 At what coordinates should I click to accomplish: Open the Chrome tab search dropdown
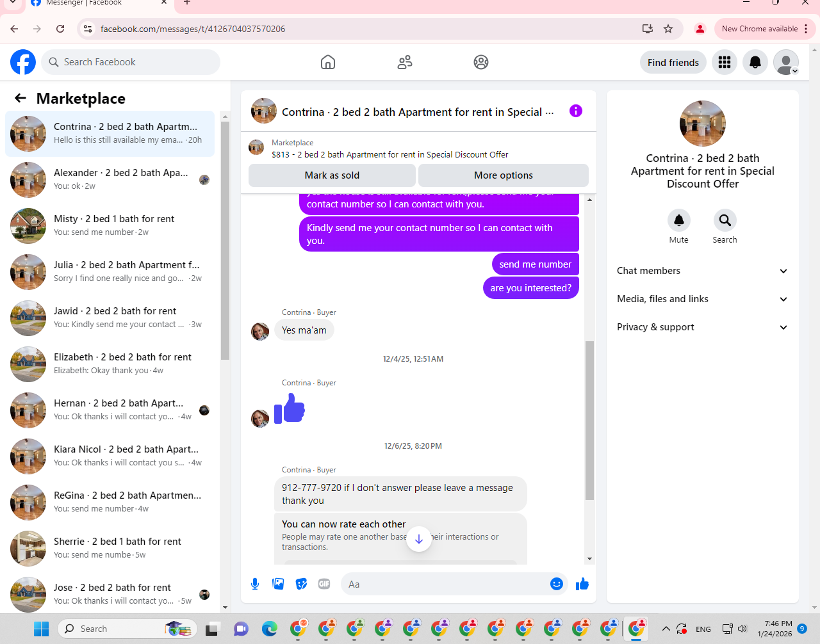tap(13, 3)
